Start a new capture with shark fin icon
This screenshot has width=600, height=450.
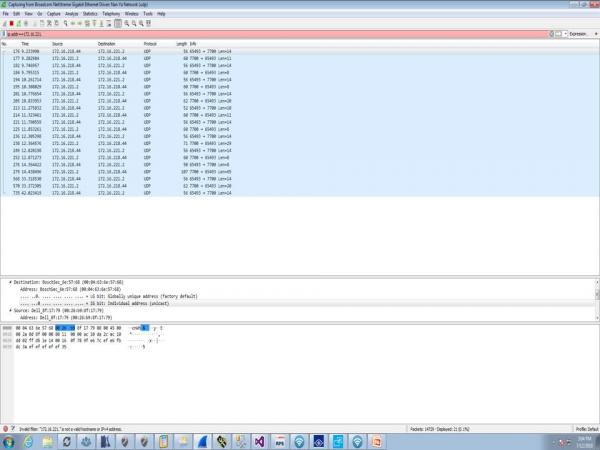(x=5, y=23)
